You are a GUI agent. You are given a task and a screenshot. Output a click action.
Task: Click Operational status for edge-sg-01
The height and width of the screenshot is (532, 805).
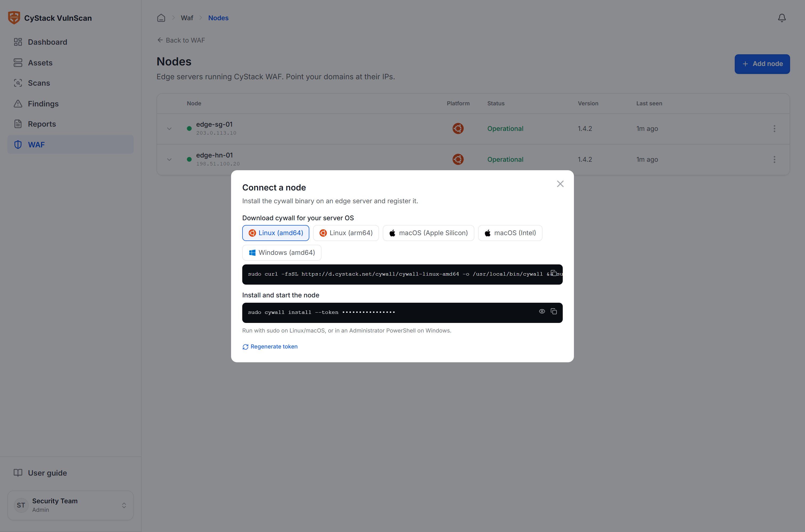click(x=505, y=128)
